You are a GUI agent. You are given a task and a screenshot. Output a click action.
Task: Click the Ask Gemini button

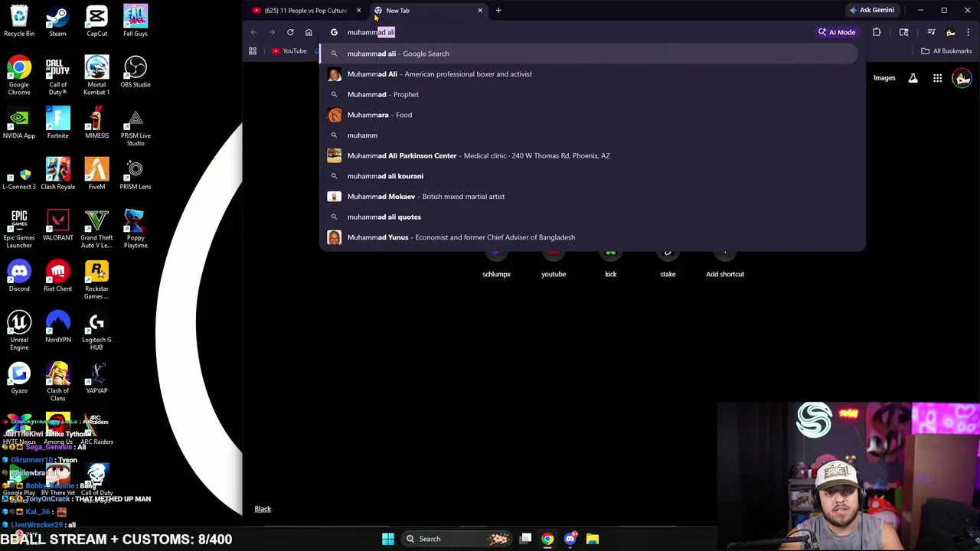tap(871, 11)
